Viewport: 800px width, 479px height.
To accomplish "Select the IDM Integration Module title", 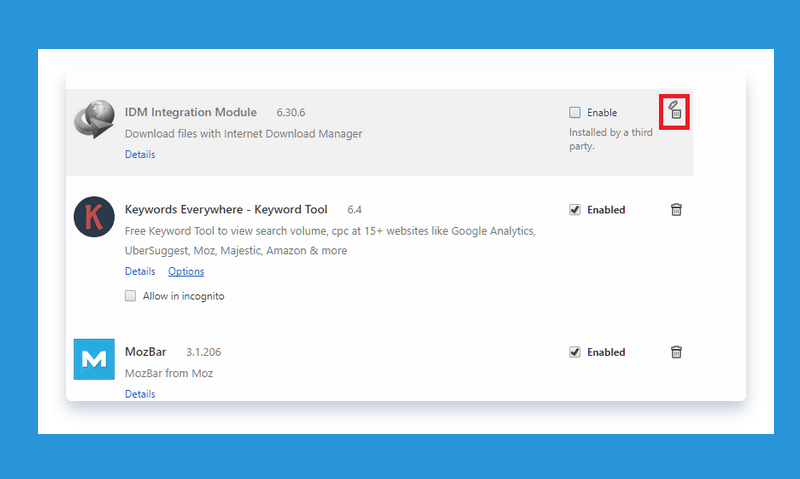I will coord(191,112).
